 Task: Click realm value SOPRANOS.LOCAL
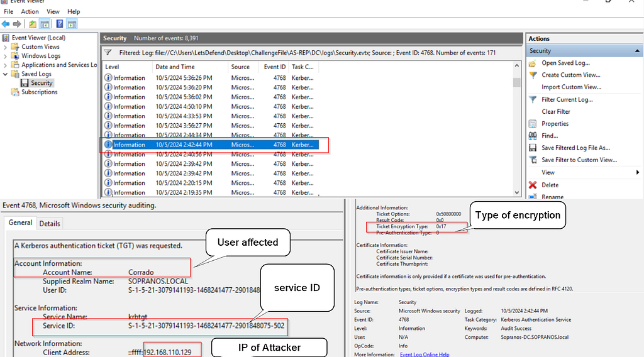[x=158, y=282]
